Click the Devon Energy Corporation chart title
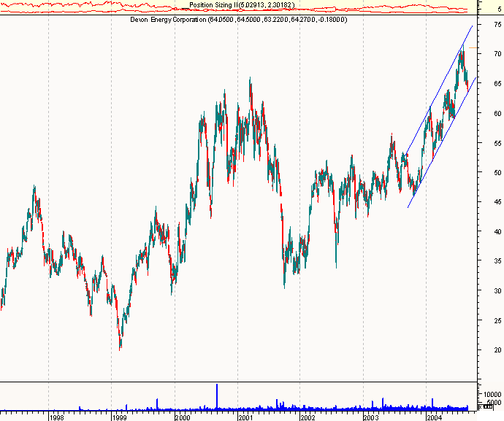The width and height of the screenshot is (504, 421). click(x=239, y=20)
